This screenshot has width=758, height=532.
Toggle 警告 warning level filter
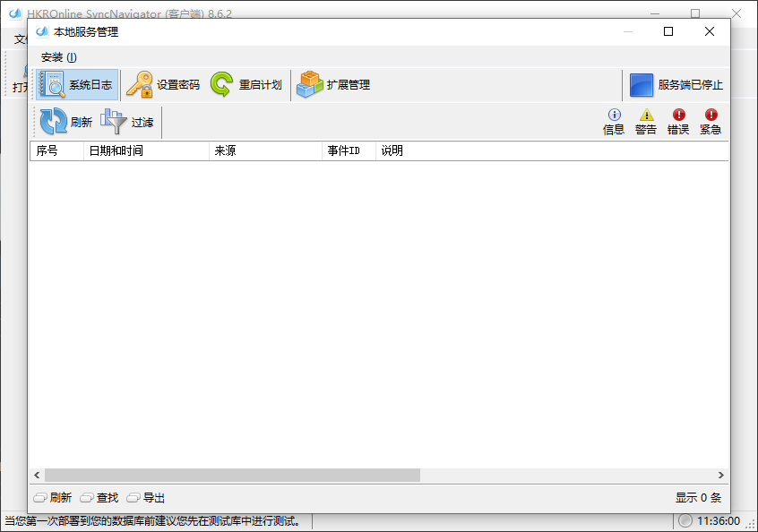(646, 122)
